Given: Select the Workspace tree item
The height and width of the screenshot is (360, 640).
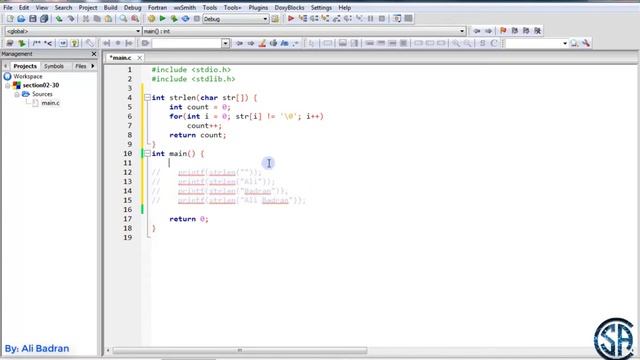Looking at the screenshot, I should point(28,76).
